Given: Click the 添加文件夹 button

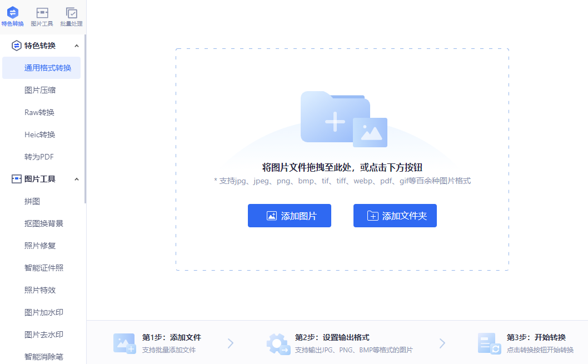Looking at the screenshot, I should click(x=395, y=216).
